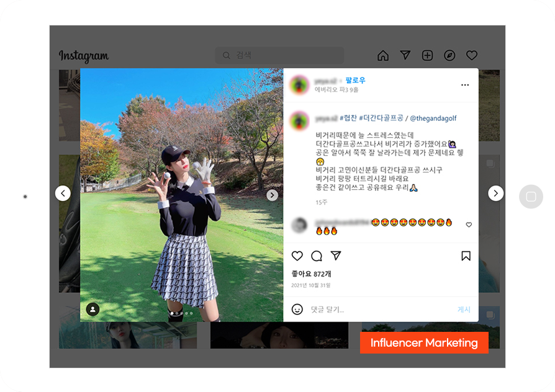
Task: Click the carousel pagination dots
Action: (181, 313)
